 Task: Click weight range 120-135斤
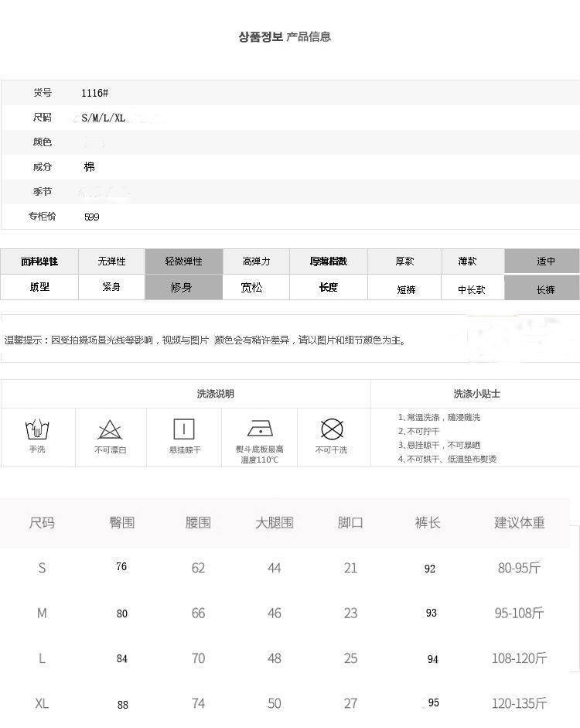pyautogui.click(x=519, y=703)
